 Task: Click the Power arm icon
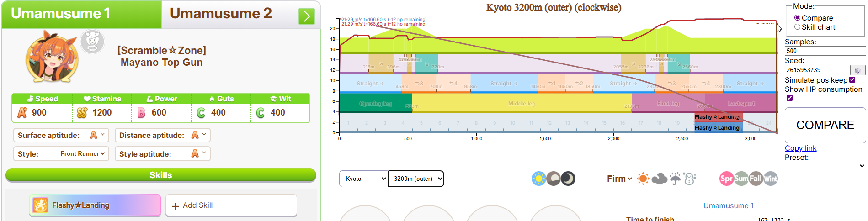coord(149,99)
